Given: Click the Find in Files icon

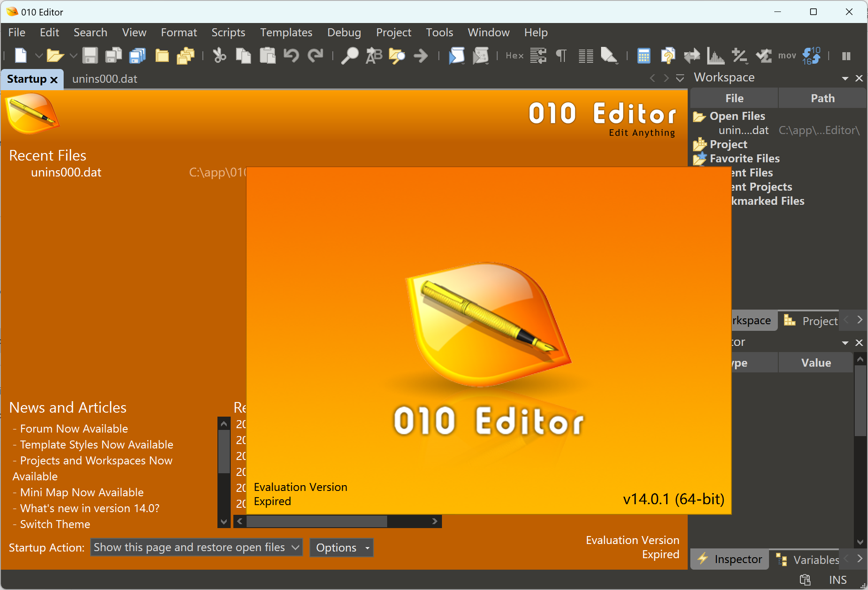Looking at the screenshot, I should point(397,56).
